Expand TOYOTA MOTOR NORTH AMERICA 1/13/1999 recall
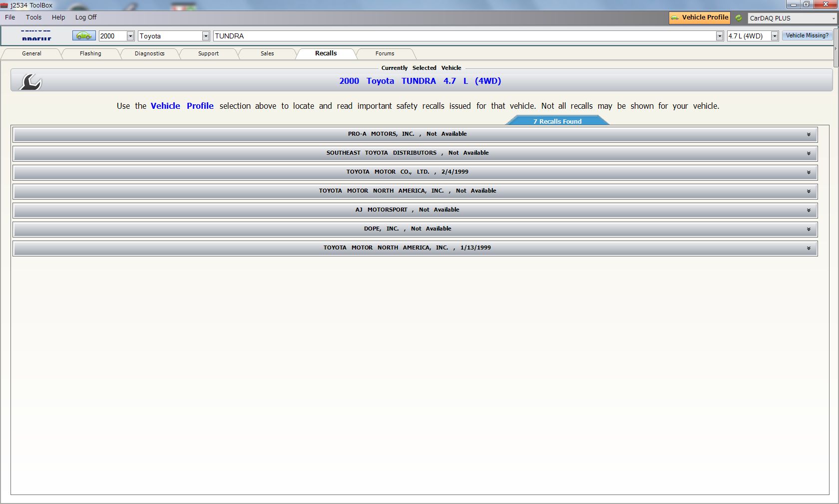 415,248
